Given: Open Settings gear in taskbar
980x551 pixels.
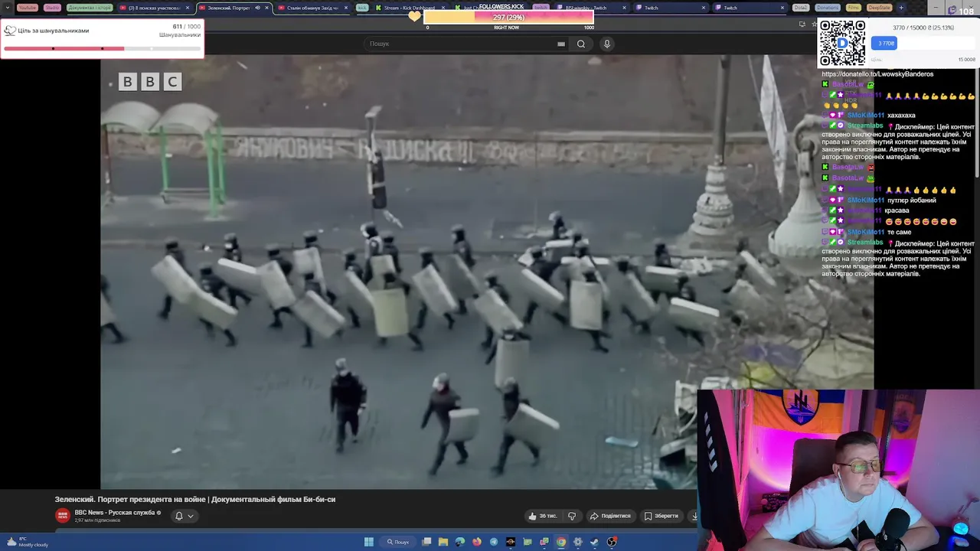Looking at the screenshot, I should (x=578, y=542).
